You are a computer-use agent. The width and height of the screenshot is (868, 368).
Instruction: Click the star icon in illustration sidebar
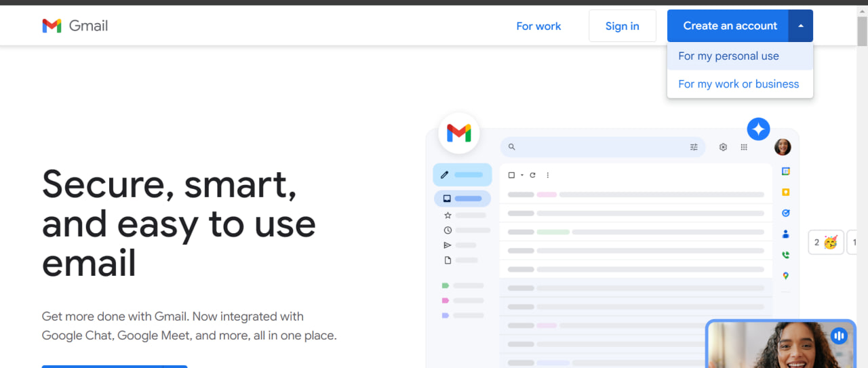448,215
